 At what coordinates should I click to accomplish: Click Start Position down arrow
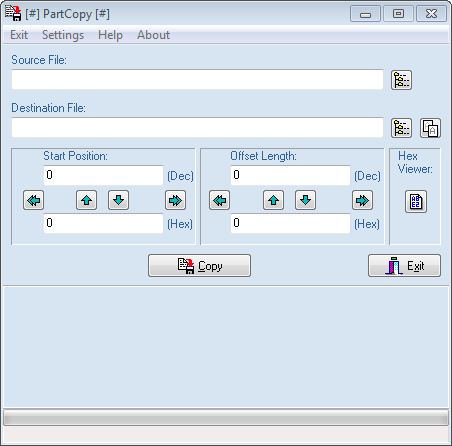[x=118, y=200]
